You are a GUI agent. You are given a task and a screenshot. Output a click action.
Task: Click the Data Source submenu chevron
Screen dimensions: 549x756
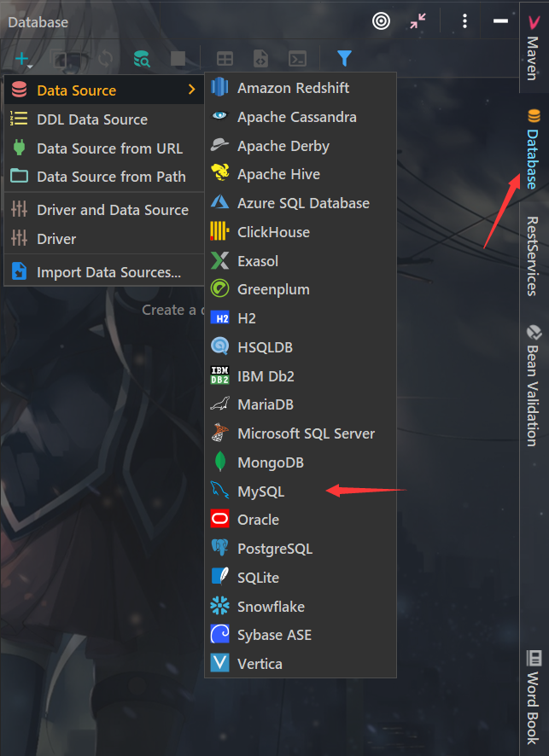point(191,90)
